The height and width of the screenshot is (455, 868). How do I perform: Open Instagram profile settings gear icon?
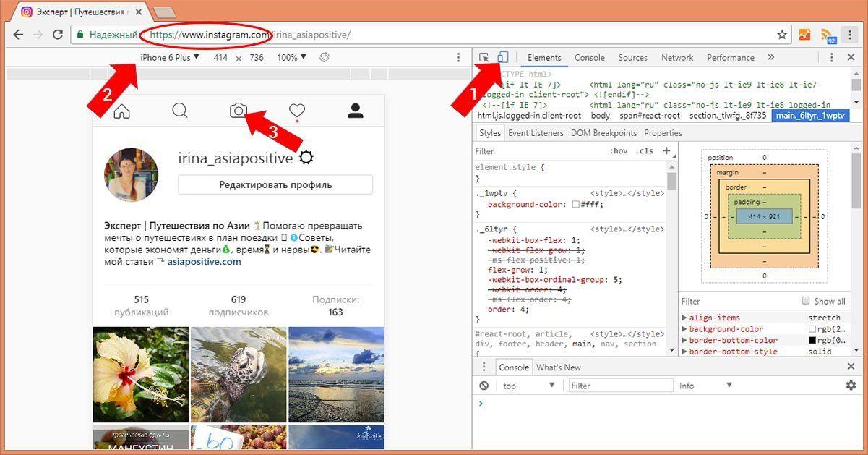tap(306, 158)
